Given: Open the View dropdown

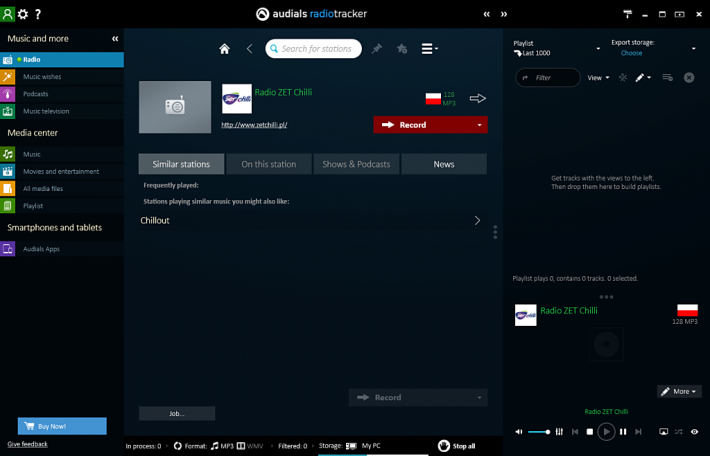Looking at the screenshot, I should pyautogui.click(x=598, y=78).
